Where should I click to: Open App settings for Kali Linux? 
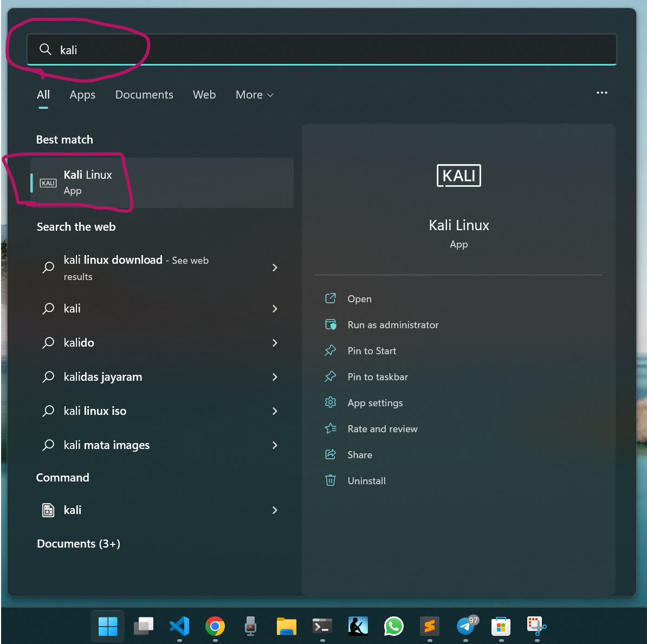(x=375, y=402)
